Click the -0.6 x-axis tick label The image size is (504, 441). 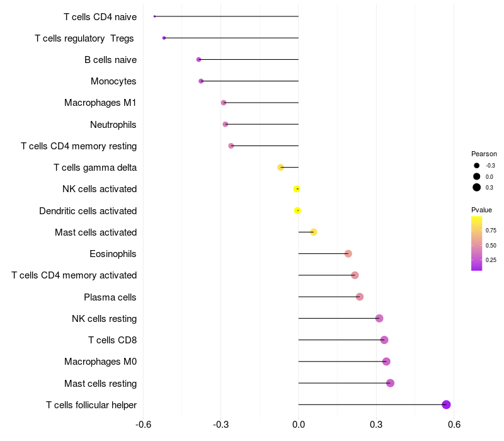pos(143,424)
